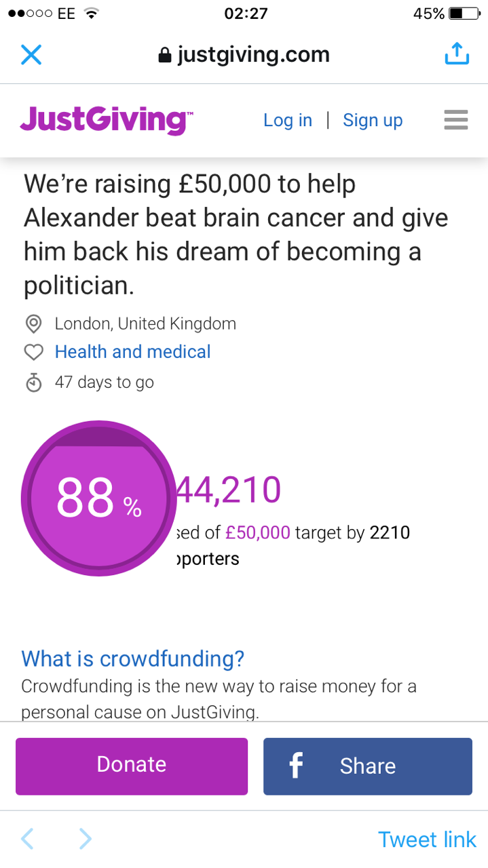The height and width of the screenshot is (868, 488).
Task: Click the heart category icon
Action: [33, 353]
